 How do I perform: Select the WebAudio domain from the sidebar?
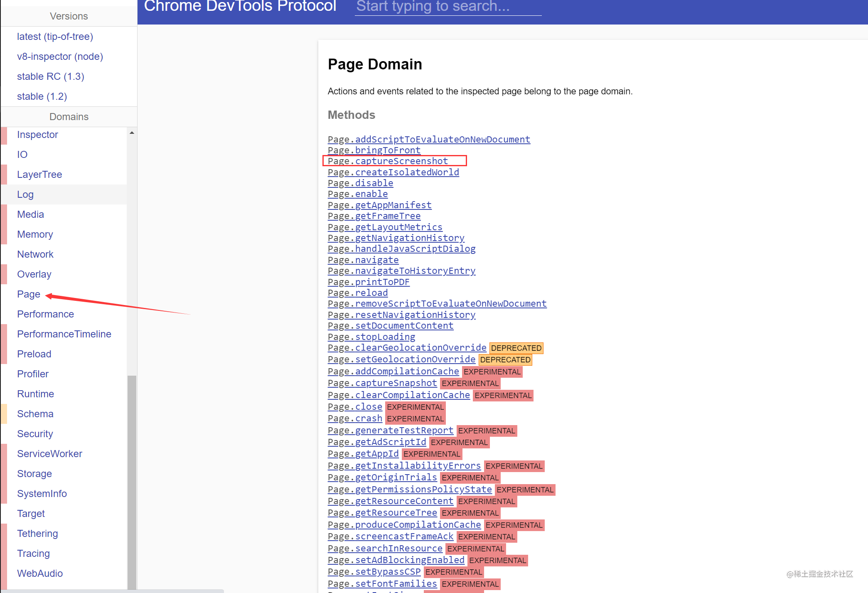(40, 573)
